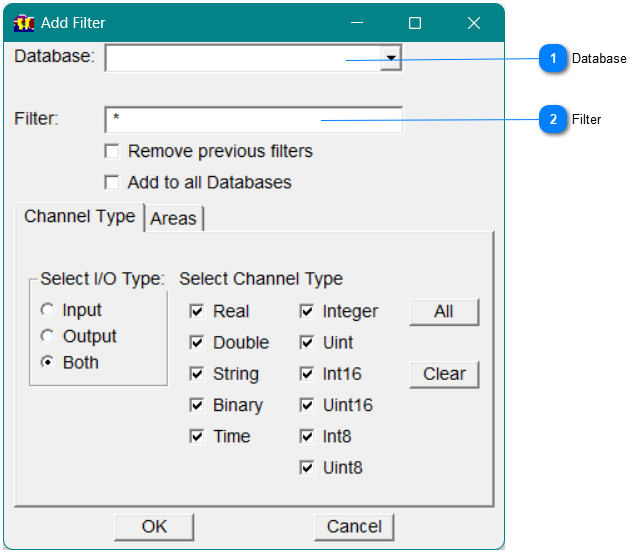Screen dimensions: 643x553
Task: Switch to the Areas tab
Action: [x=173, y=218]
